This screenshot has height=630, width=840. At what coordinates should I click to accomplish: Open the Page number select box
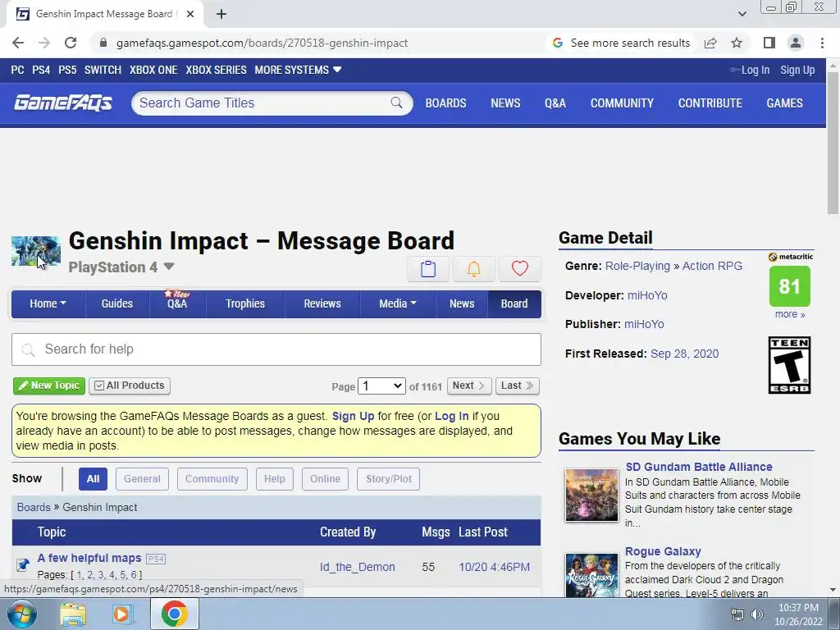click(x=381, y=386)
